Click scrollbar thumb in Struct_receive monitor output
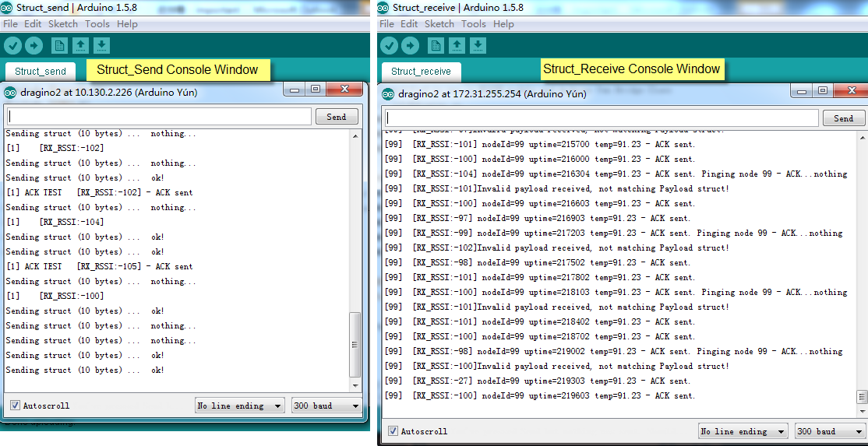Screen dimensions: 868x446 pos(861,396)
